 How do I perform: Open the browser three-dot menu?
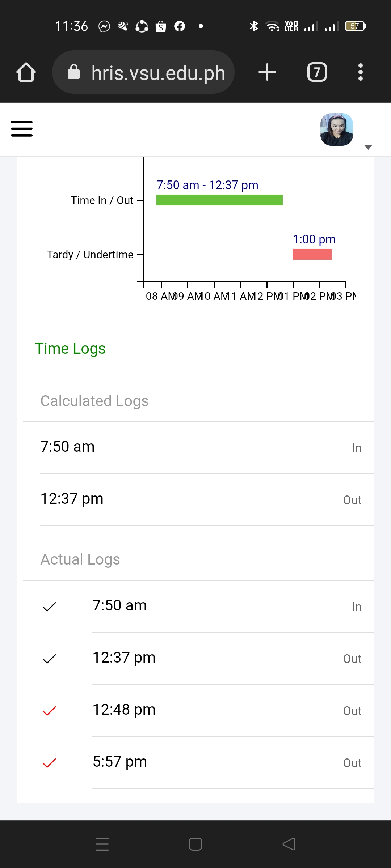360,72
